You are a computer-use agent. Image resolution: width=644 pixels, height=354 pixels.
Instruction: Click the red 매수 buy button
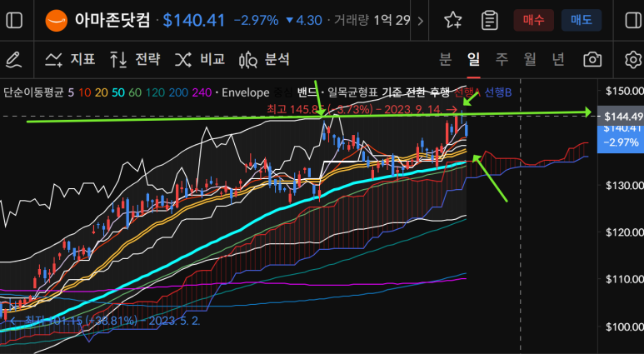(533, 20)
